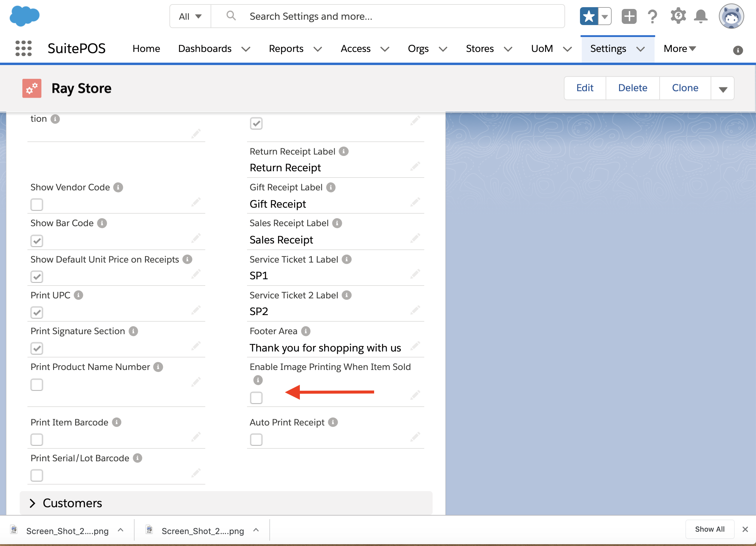
Task: Enable Image Printing When Item Sold checkbox
Action: 256,398
